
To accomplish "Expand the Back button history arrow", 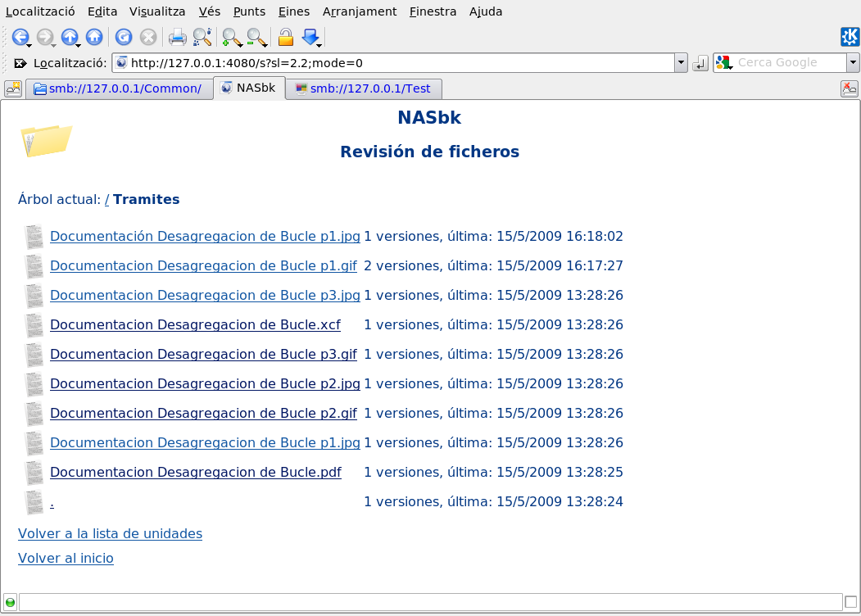I will click(29, 44).
